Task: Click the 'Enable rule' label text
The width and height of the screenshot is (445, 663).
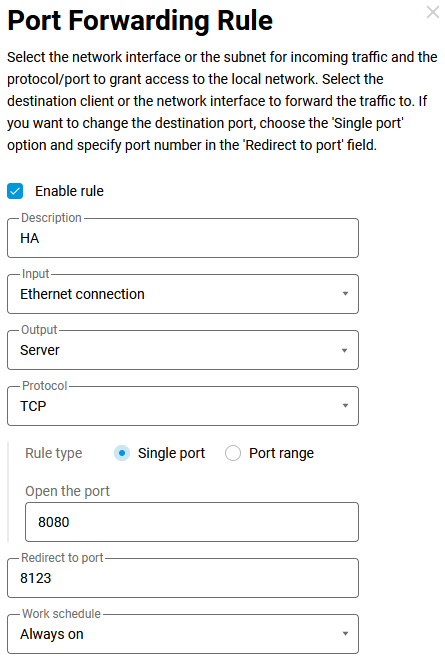Action: tap(69, 191)
